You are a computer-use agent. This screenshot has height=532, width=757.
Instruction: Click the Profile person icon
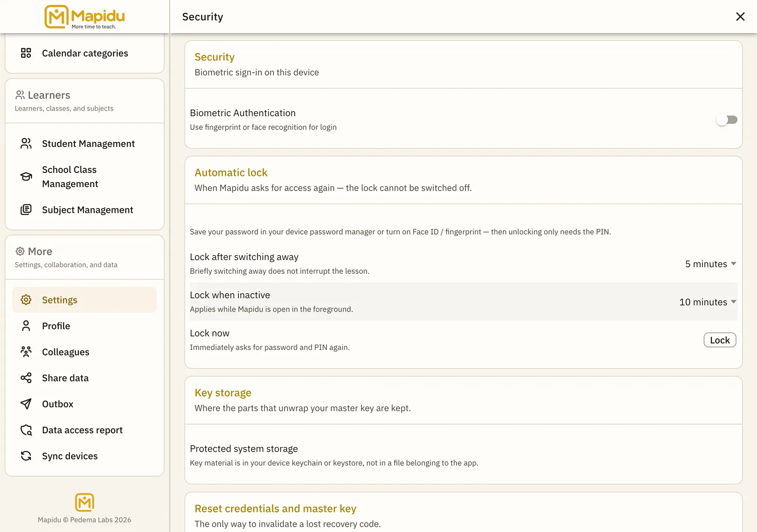click(x=26, y=326)
